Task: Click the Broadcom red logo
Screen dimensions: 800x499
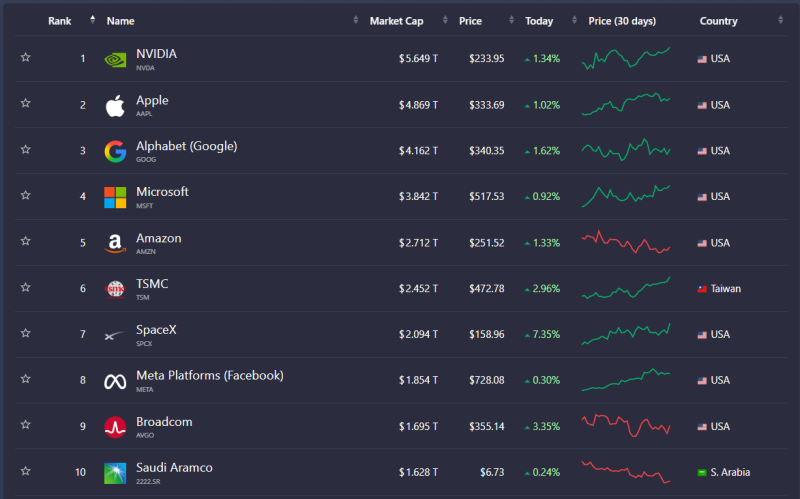Action: (x=115, y=427)
